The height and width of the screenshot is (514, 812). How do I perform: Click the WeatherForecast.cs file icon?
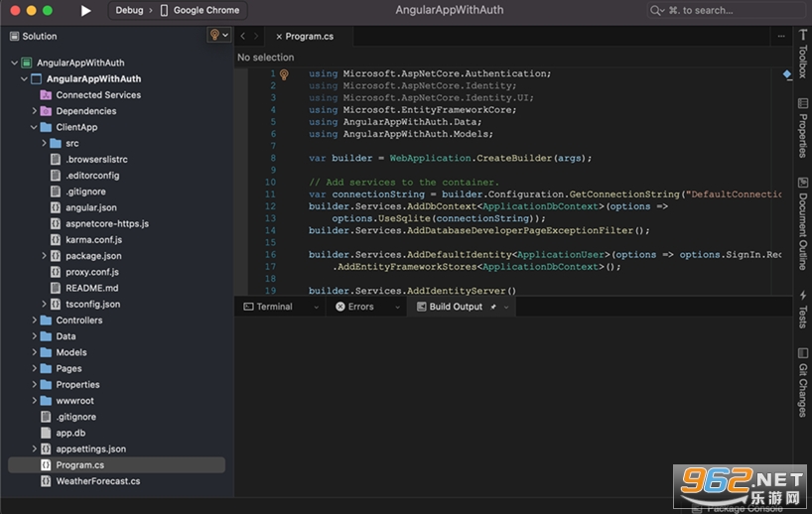click(46, 481)
